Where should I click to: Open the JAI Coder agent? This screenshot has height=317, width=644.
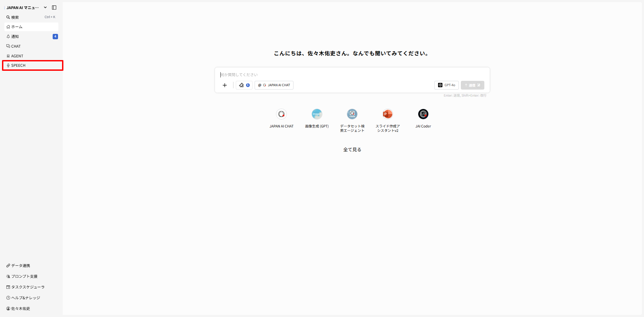pyautogui.click(x=423, y=114)
